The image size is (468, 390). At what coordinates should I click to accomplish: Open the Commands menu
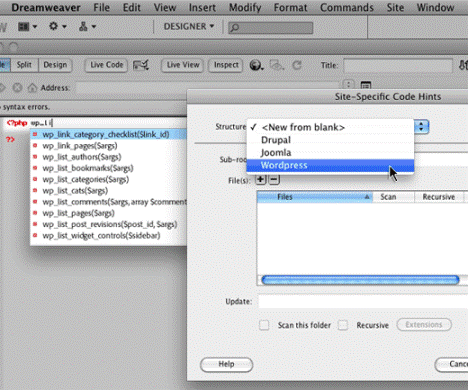pos(347,7)
